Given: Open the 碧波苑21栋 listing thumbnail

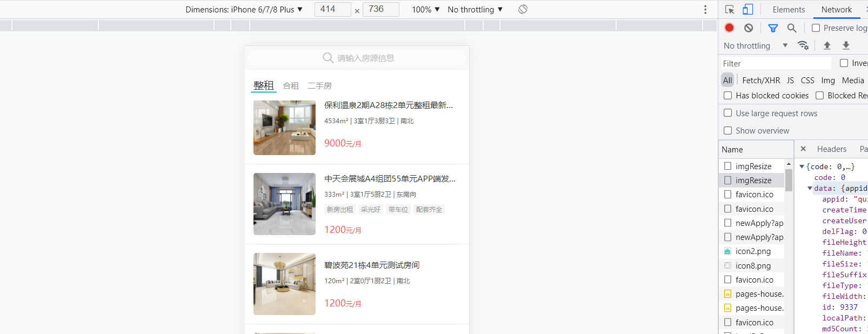Looking at the screenshot, I should tap(284, 284).
